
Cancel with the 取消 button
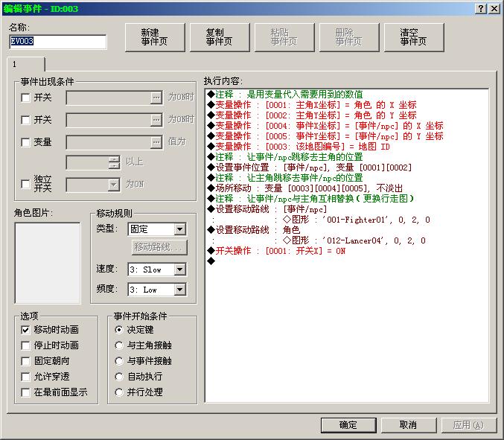[x=409, y=425]
